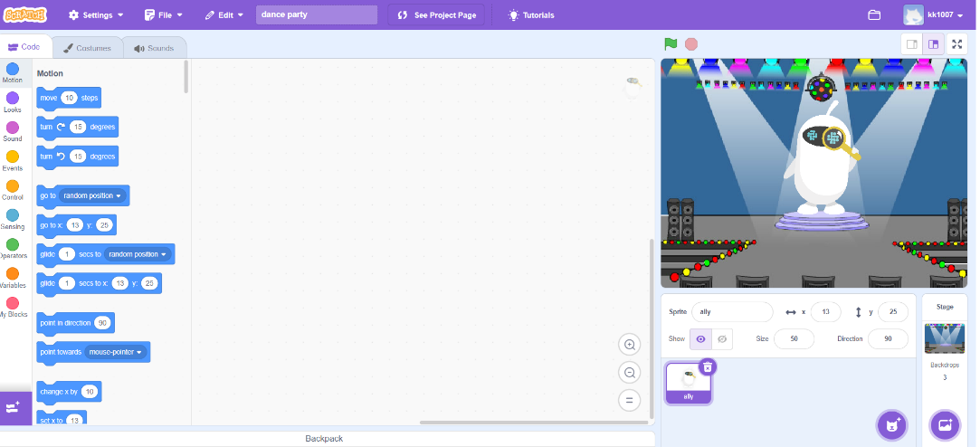Open My Stuff folder icon
980x447 pixels.
coord(874,15)
